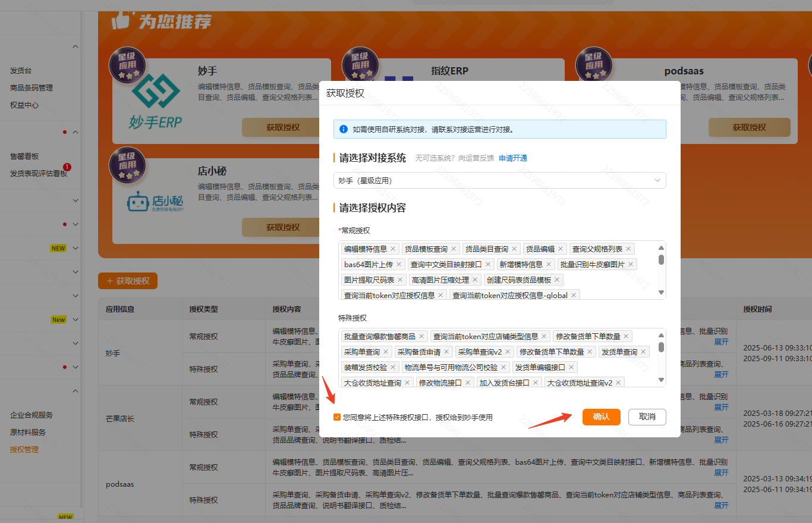Click the orange + 获取授权 button above the table
Viewport: 812px width, 523px height.
pos(128,281)
